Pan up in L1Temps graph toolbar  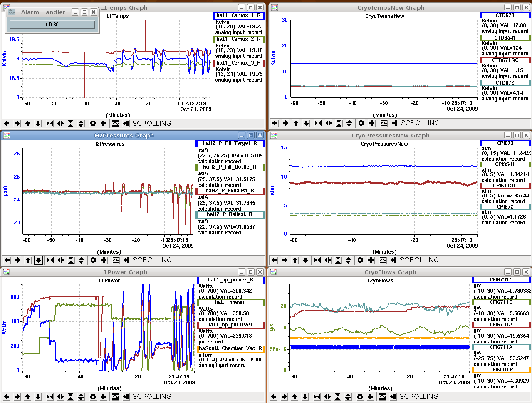(27, 124)
